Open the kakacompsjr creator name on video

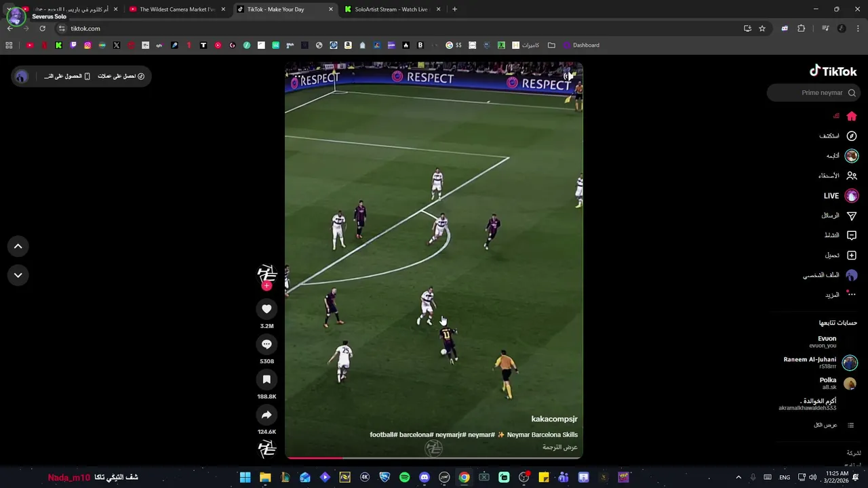[x=554, y=419]
